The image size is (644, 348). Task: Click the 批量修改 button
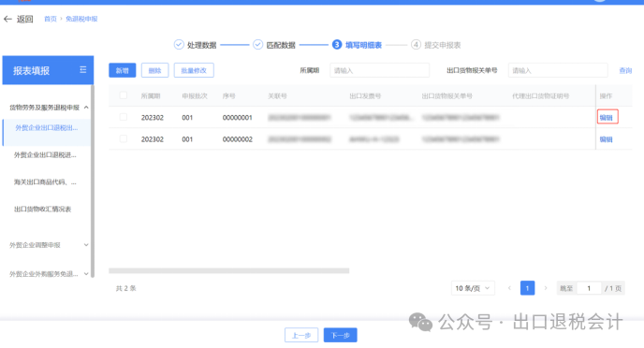pyautogui.click(x=194, y=70)
